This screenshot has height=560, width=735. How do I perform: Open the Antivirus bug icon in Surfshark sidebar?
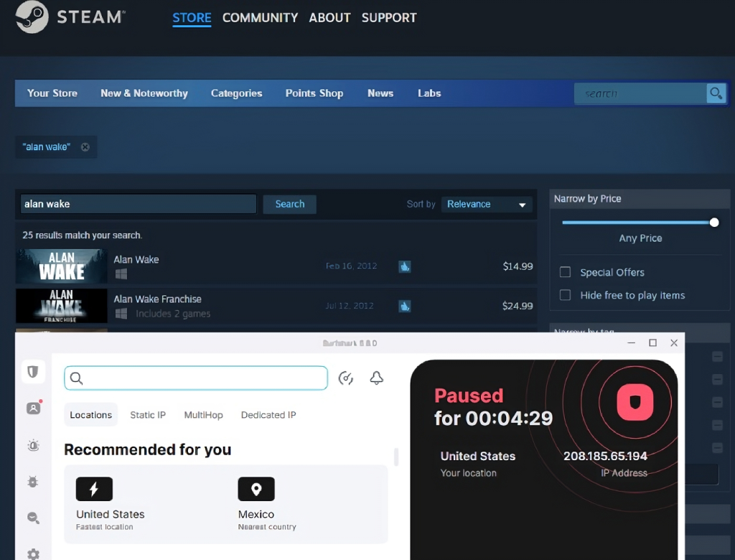[x=33, y=482]
